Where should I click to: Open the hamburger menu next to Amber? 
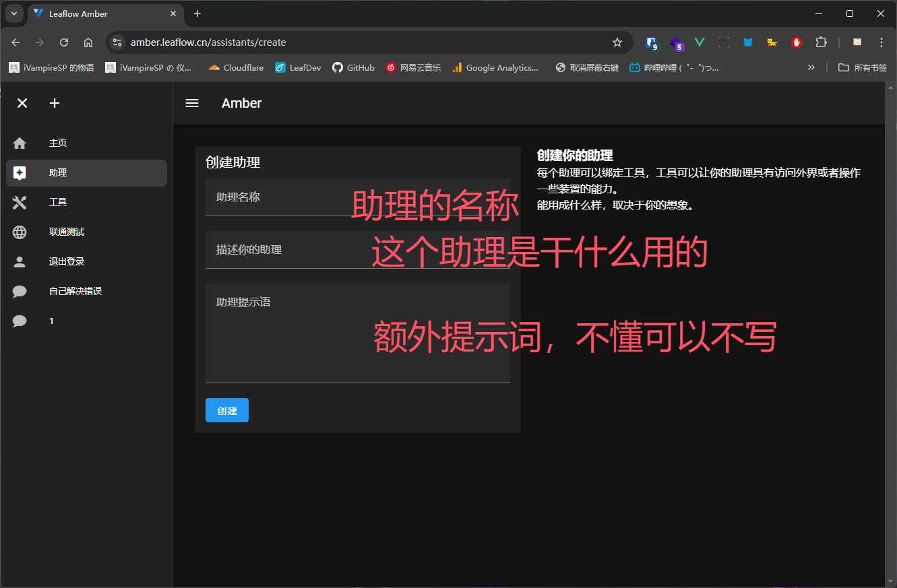(x=192, y=103)
